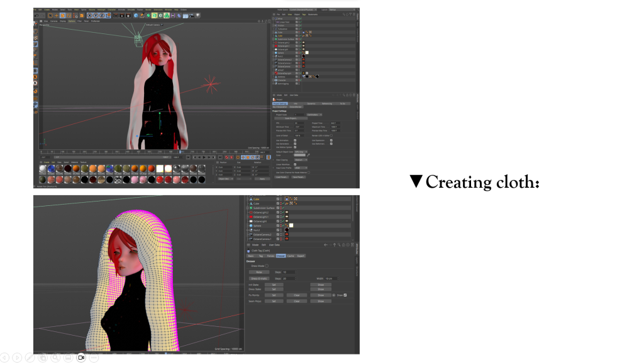The image size is (644, 364).
Task: Open the Object (Rel) coordinates dropdown
Action: (x=225, y=179)
